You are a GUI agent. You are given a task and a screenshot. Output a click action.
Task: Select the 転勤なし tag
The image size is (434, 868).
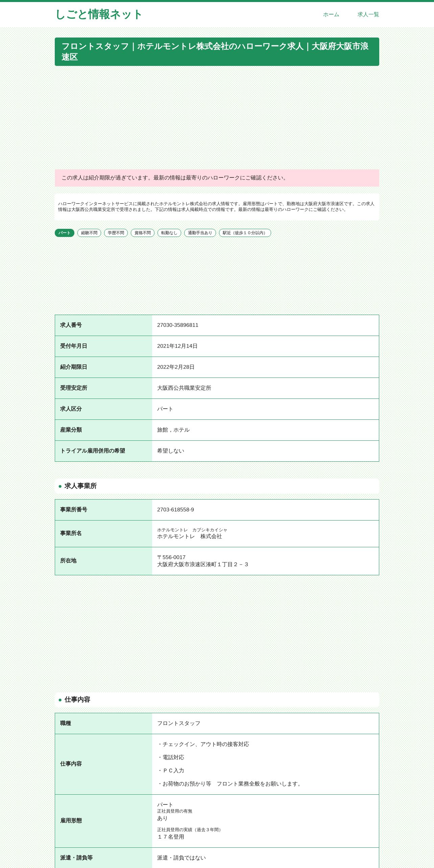point(169,233)
